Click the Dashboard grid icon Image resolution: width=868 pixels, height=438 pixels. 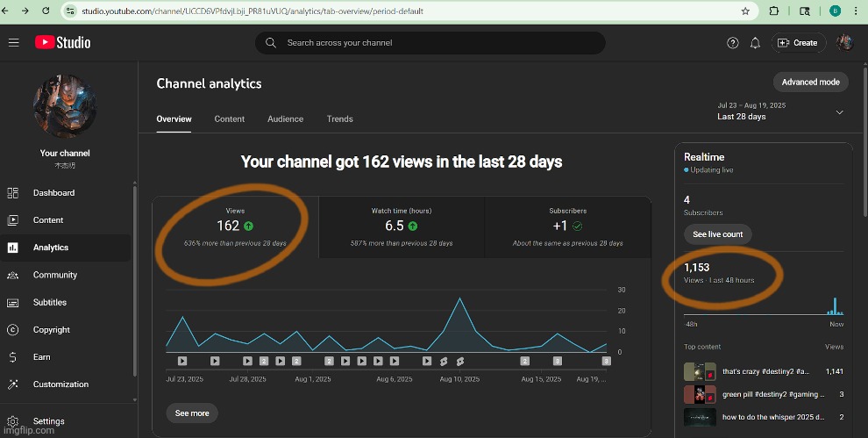[x=13, y=193]
